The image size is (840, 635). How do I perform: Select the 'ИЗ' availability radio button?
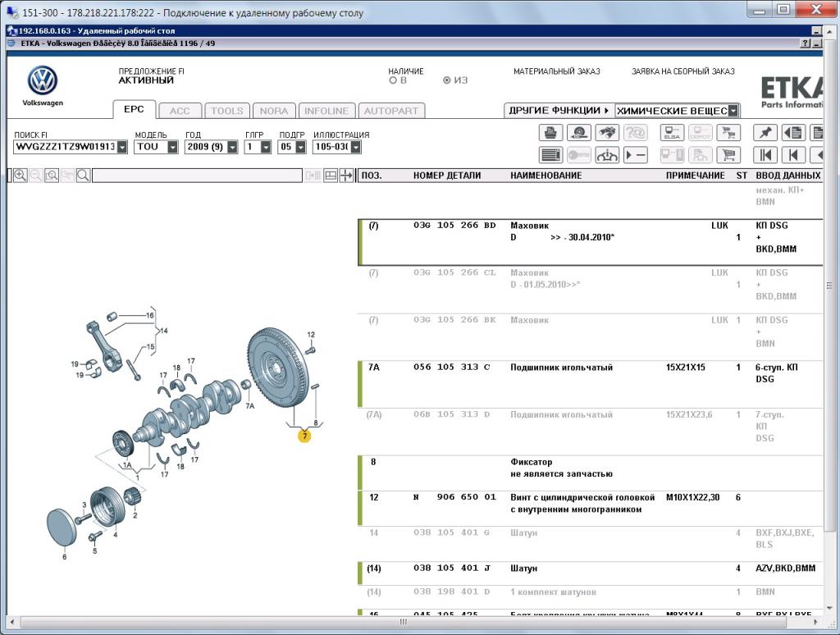[446, 80]
